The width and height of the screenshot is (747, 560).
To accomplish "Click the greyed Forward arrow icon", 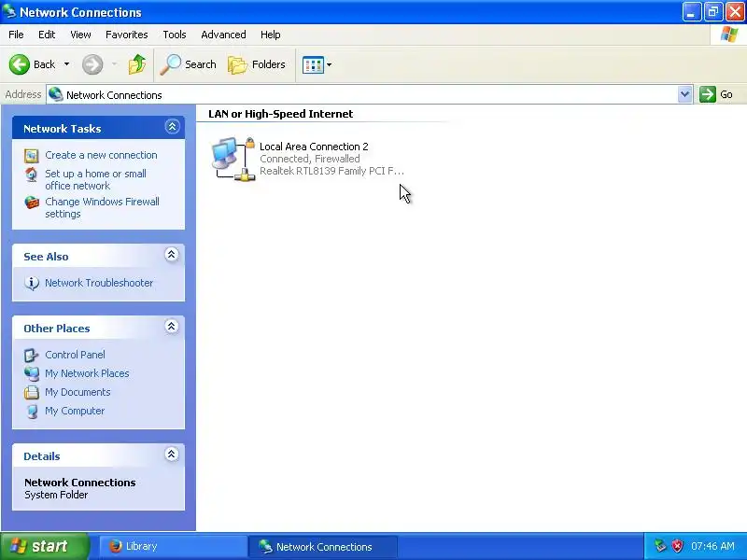I will tap(92, 64).
